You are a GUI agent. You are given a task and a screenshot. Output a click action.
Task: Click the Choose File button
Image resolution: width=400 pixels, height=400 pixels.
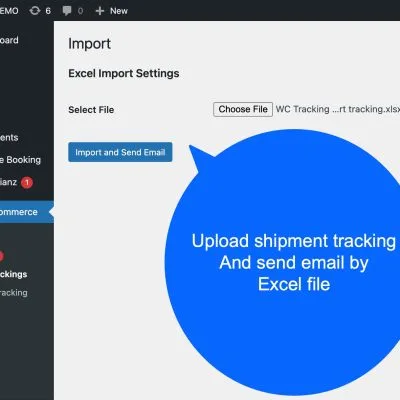[243, 109]
